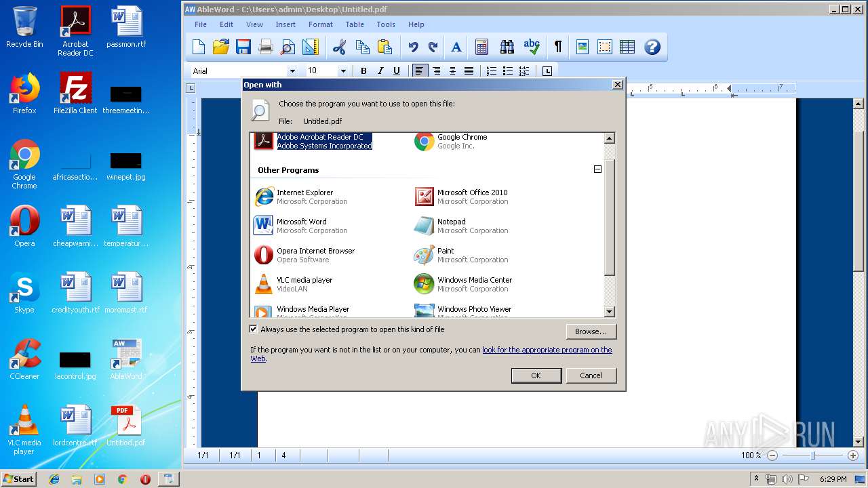Show paragraph marks with pilcrow icon
Viewport: 868px width, 488px height.
[x=557, y=47]
